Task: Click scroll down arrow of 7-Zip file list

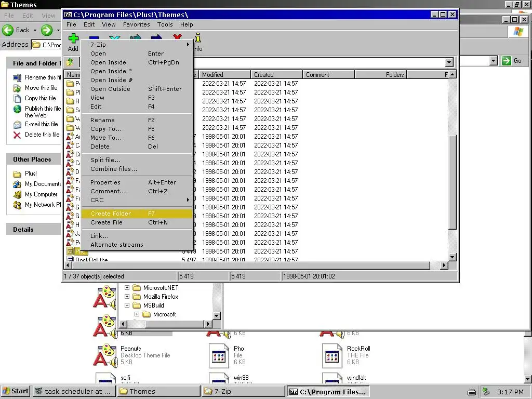Action: 453,257
